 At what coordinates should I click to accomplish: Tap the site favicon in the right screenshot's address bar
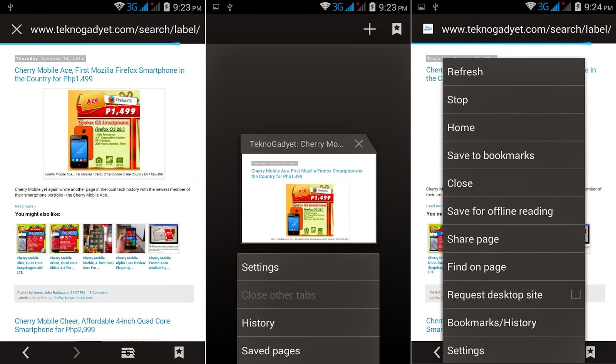pyautogui.click(x=428, y=29)
